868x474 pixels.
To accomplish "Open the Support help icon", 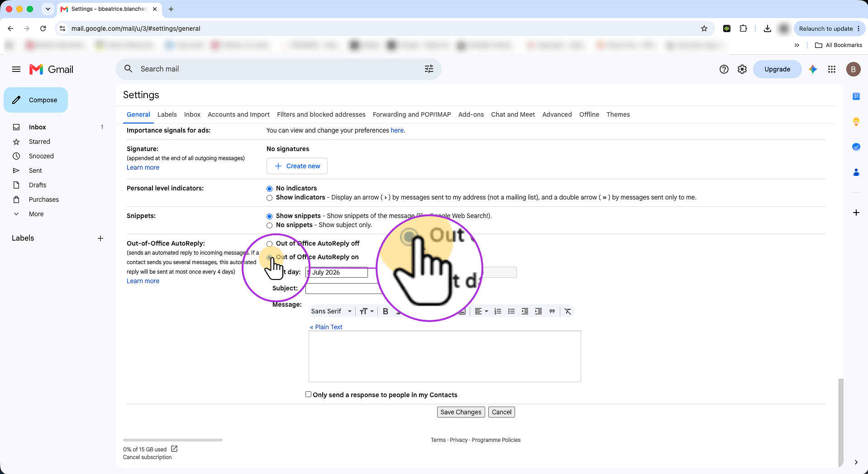I will [724, 69].
